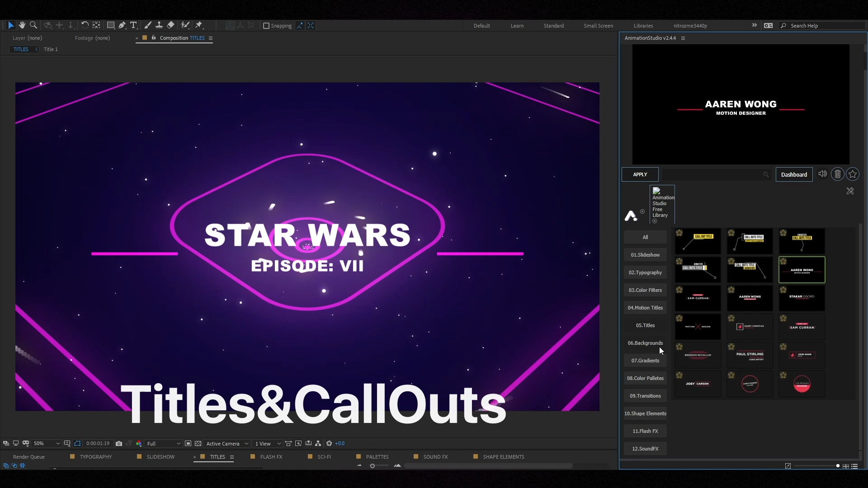This screenshot has width=868, height=488.
Task: Open grid and guide options dropdown
Action: [67, 443]
